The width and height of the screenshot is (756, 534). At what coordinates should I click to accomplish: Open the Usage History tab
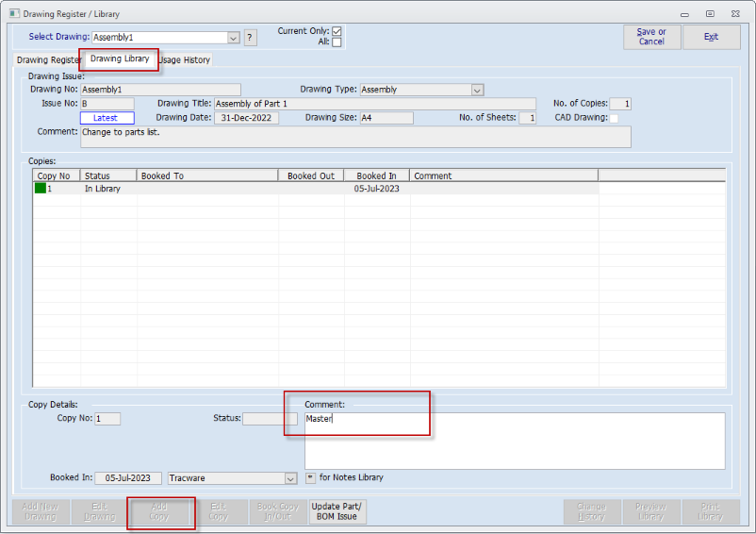click(185, 60)
